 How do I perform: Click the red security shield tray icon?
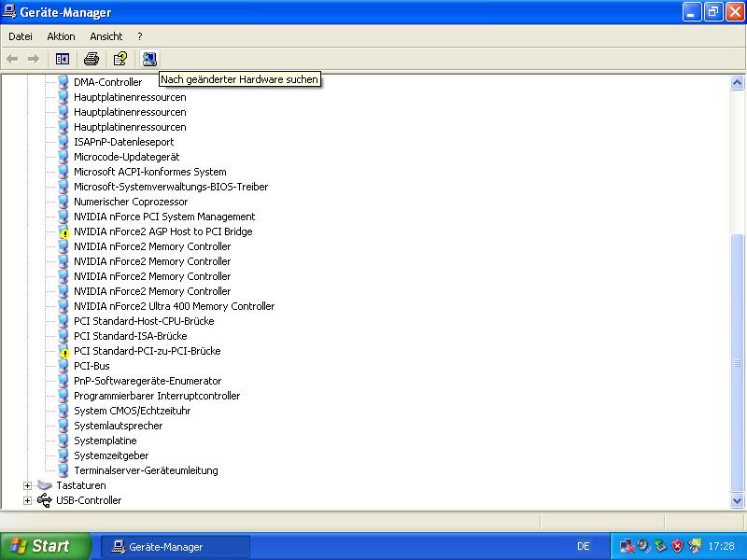[677, 546]
